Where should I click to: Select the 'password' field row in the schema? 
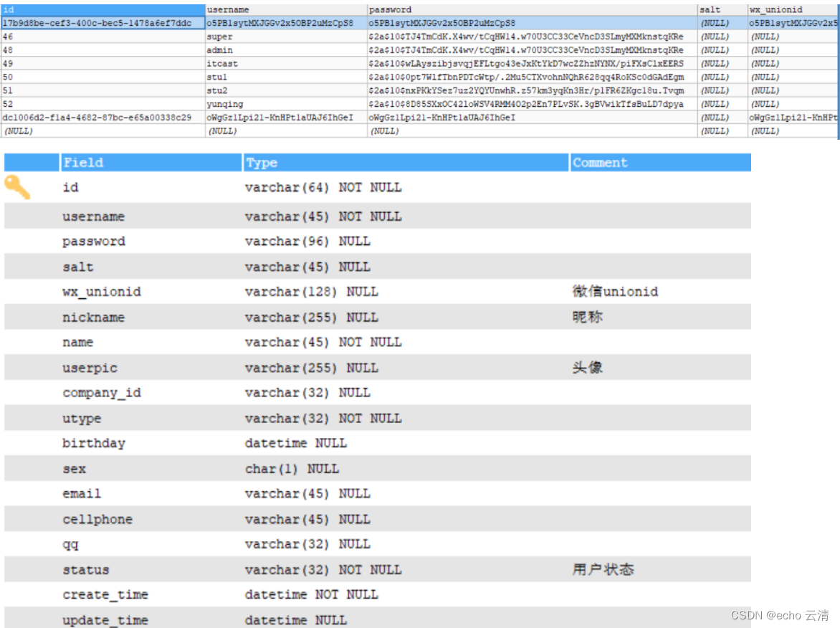tap(378, 242)
